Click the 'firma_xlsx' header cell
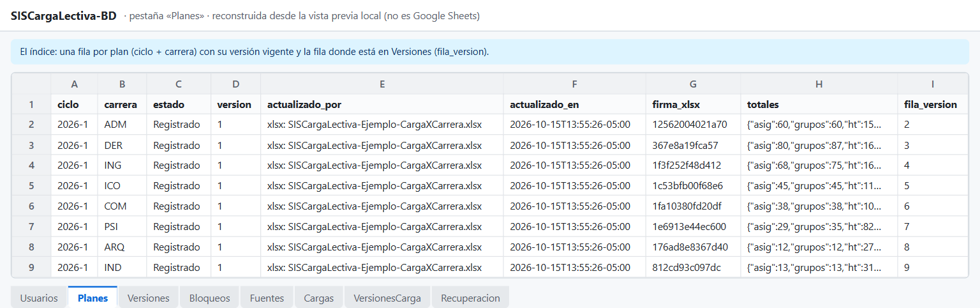The height and width of the screenshot is (308, 980). tap(694, 104)
